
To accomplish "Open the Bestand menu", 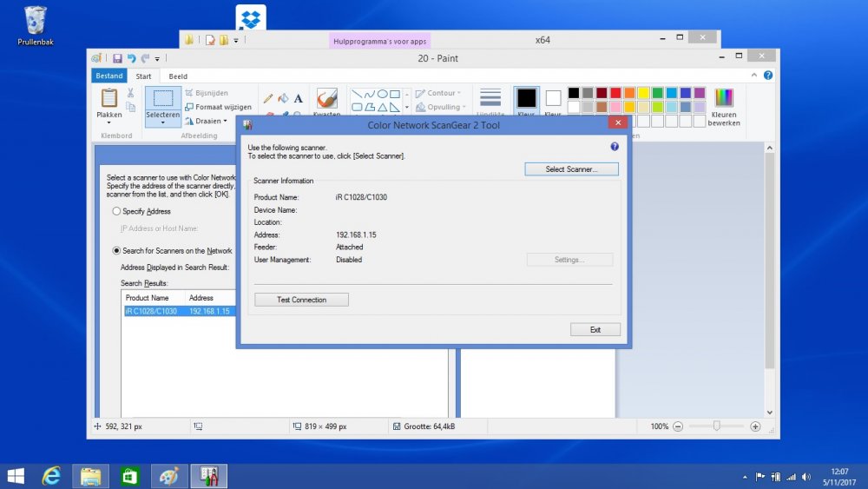I will click(108, 76).
